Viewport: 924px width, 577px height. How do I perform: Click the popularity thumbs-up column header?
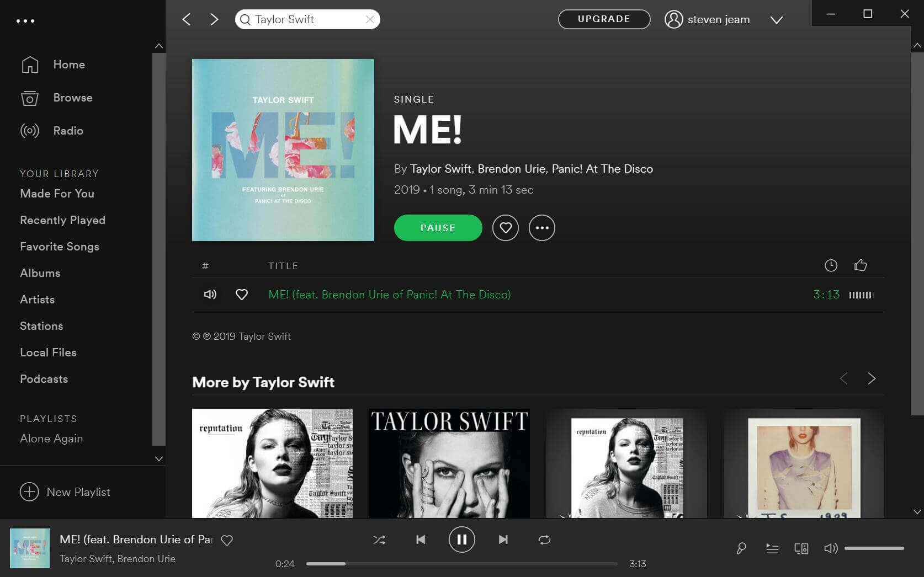(x=861, y=265)
